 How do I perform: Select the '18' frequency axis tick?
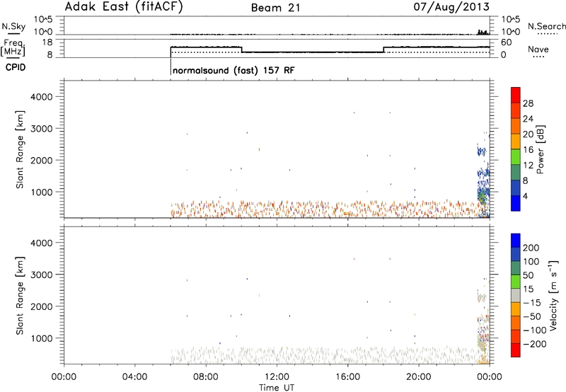[x=47, y=42]
